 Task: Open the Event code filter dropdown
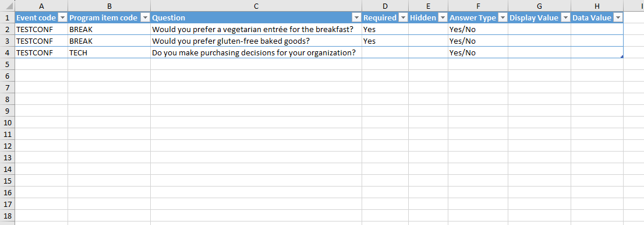[x=62, y=17]
